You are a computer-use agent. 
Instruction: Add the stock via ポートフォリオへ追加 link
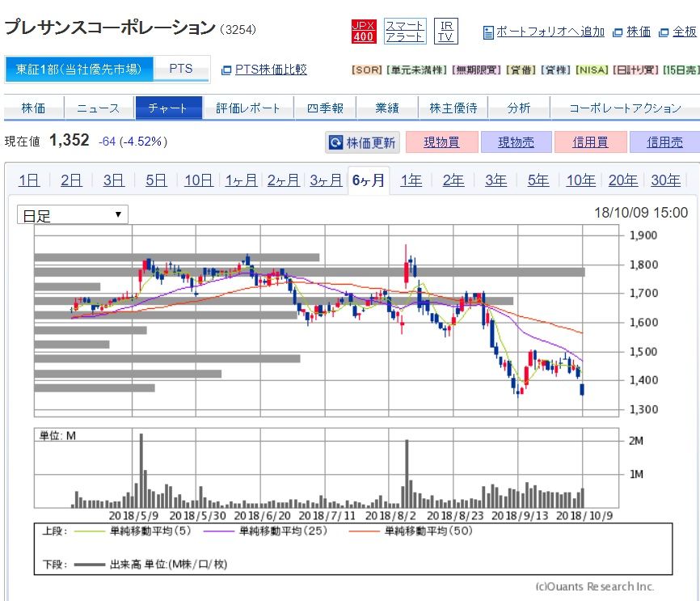[550, 32]
